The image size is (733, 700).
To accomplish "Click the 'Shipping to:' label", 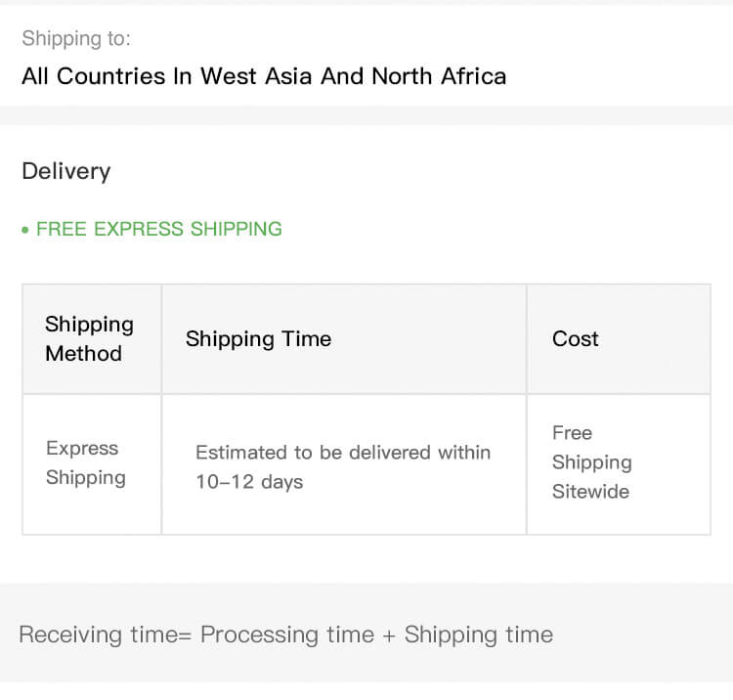I will click(75, 39).
